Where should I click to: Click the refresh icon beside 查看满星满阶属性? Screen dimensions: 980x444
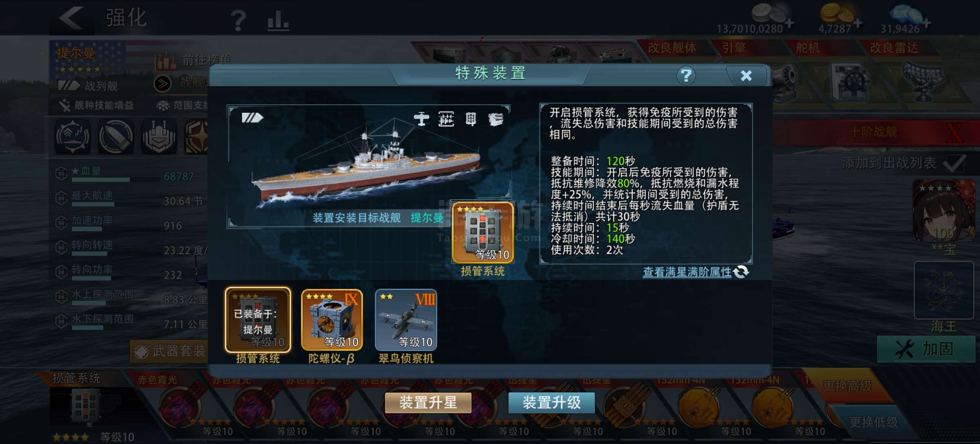tap(741, 272)
